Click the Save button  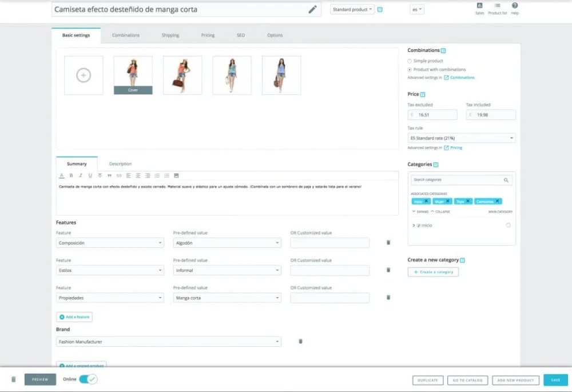point(555,380)
